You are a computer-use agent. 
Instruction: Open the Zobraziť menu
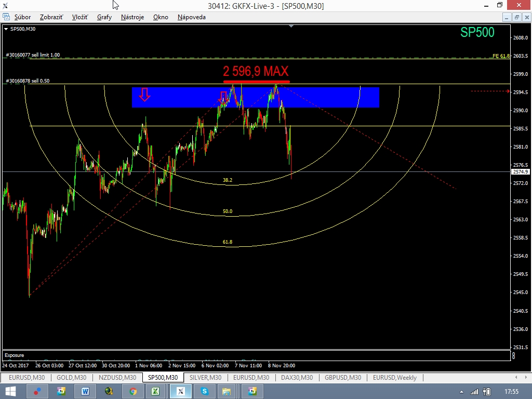pyautogui.click(x=51, y=17)
